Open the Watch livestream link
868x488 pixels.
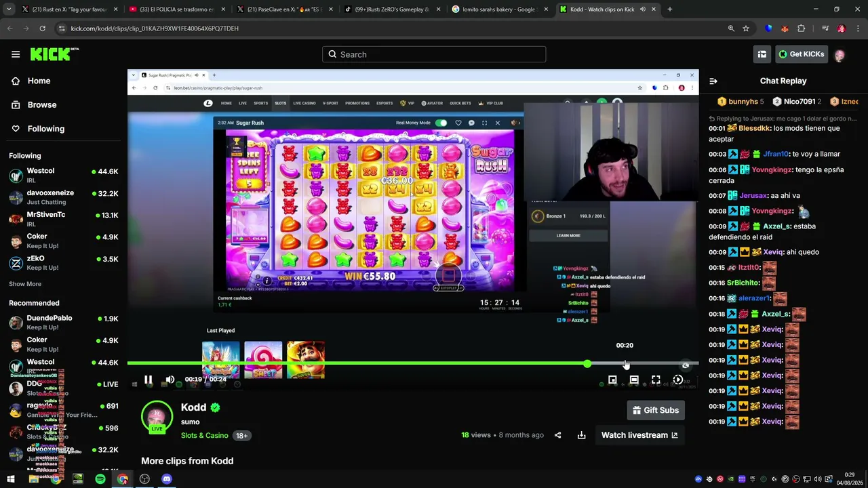point(639,435)
